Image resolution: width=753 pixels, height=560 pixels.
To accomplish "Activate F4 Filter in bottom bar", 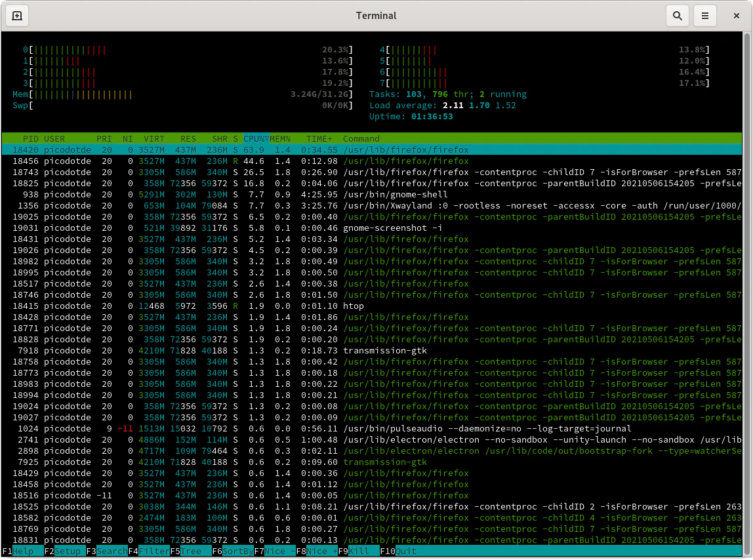I will [153, 551].
